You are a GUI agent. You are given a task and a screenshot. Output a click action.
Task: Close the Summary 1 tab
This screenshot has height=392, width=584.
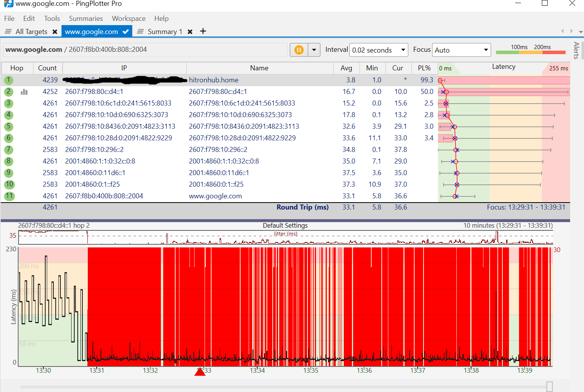tap(190, 32)
